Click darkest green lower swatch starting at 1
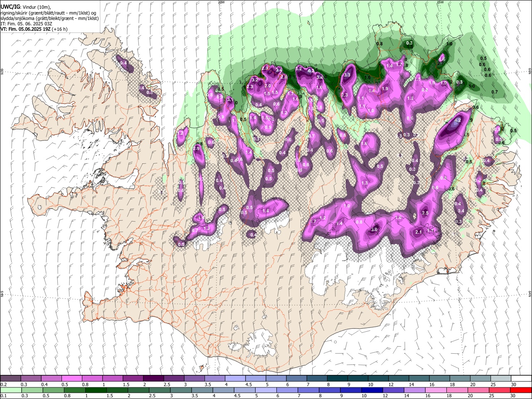Screen dimensions: 532x399 point(96,390)
